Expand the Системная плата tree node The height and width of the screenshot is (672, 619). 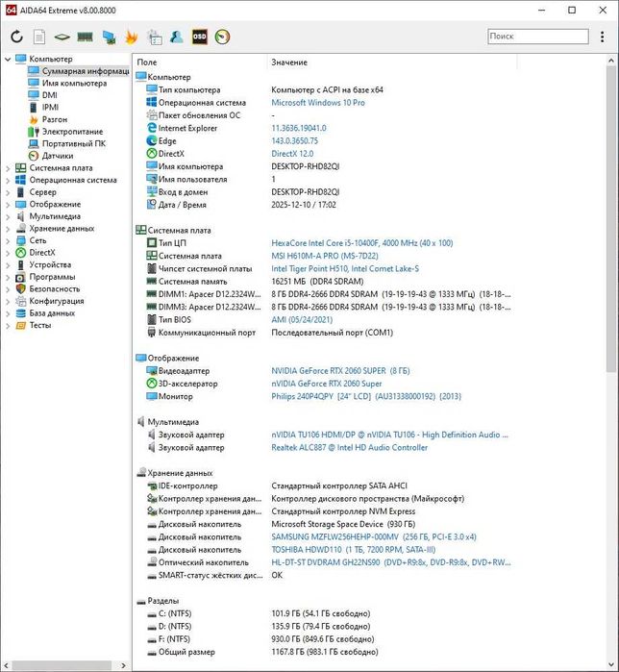point(8,168)
